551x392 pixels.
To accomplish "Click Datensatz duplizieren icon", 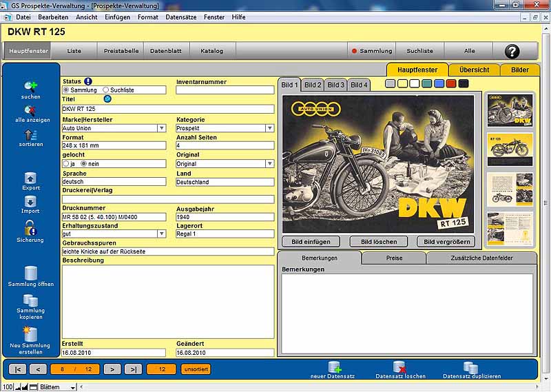I will 470,367.
